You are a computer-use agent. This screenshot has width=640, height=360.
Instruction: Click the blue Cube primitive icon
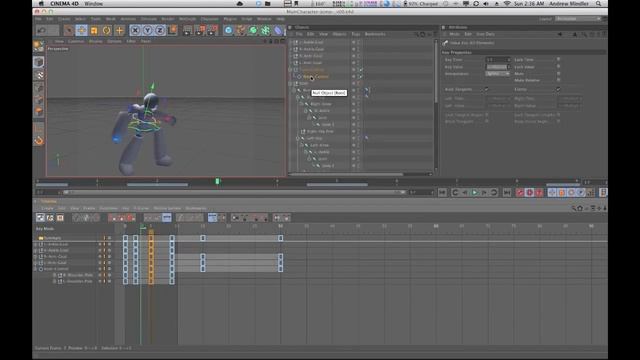point(228,30)
